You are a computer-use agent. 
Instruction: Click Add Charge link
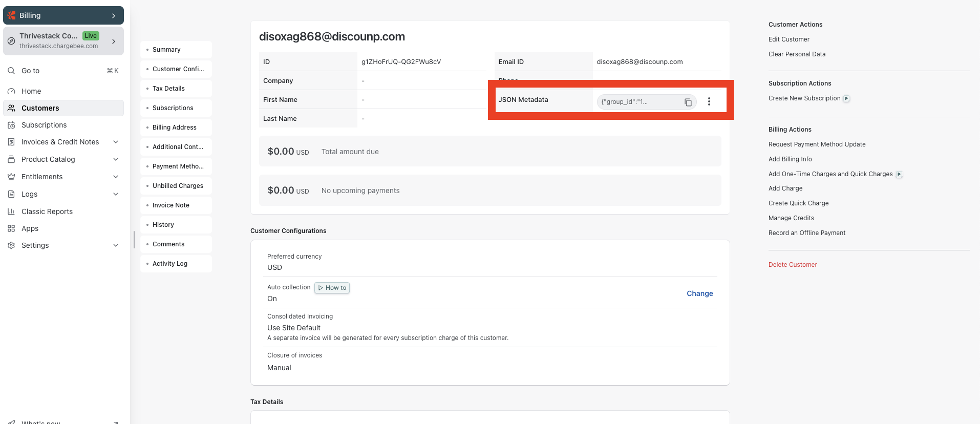785,188
